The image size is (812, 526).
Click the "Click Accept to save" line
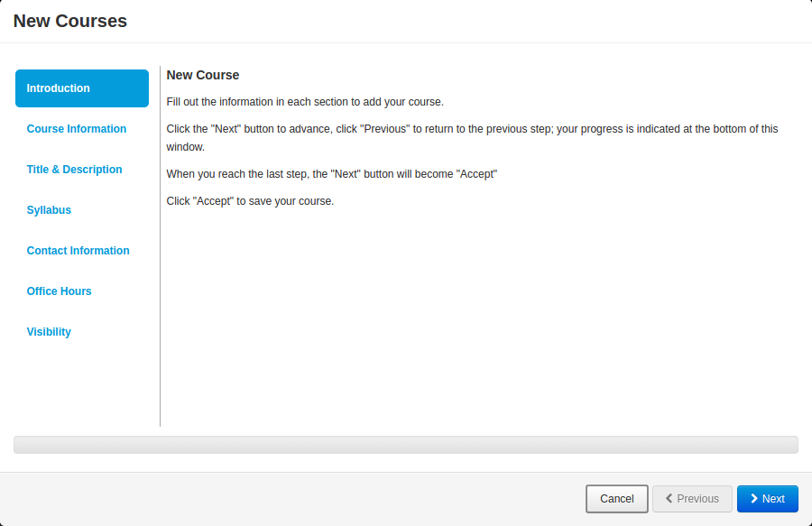coord(250,201)
